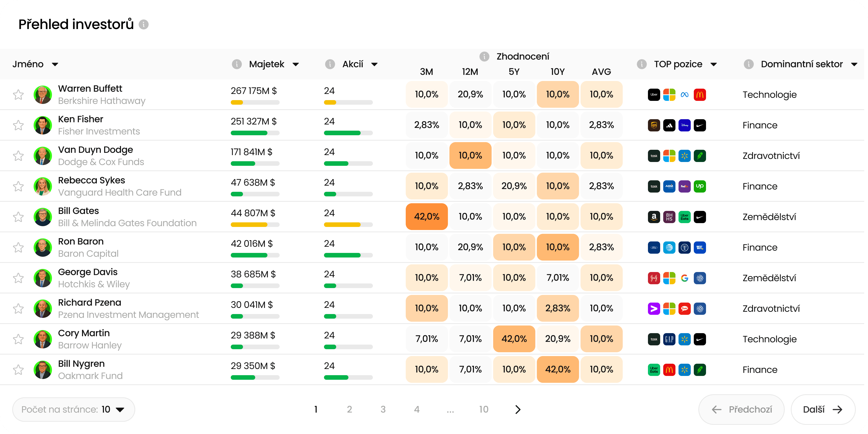Screen dimensions: 868x434
Task: Click the Google logo in George Davis' row
Action: 684,278
